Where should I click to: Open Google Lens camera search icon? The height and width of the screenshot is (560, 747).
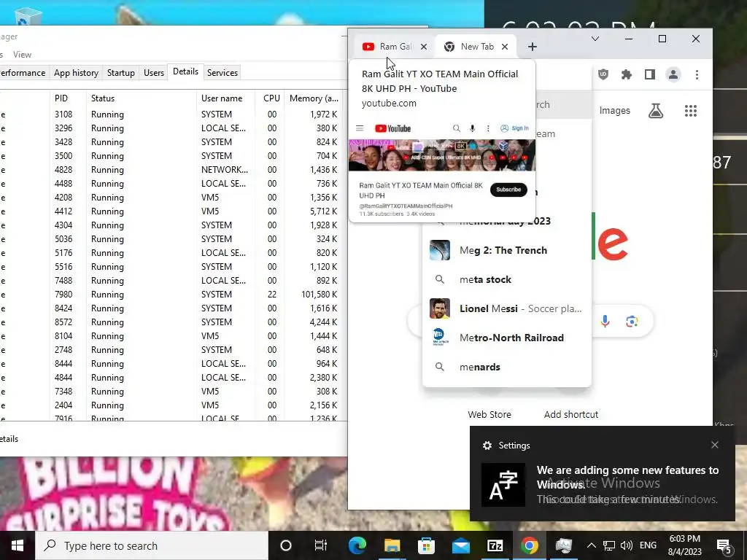click(x=632, y=322)
